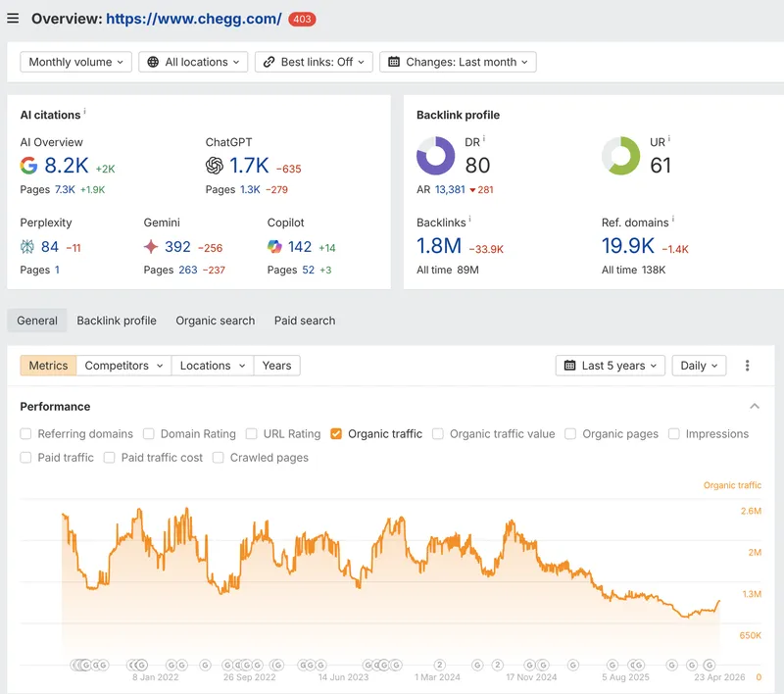Click the AI Overview Pages 7.3K value
Viewport: 784px width, 694px height.
click(x=65, y=189)
